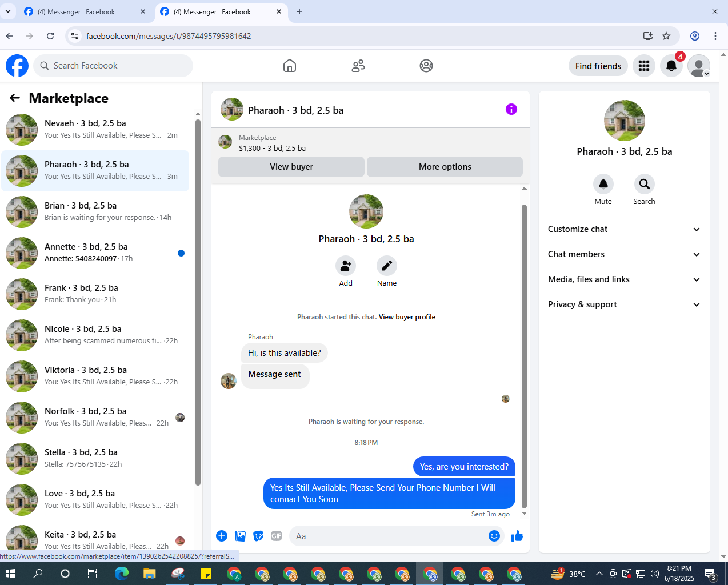Click the browser address bar URL
The height and width of the screenshot is (585, 728).
coord(169,36)
